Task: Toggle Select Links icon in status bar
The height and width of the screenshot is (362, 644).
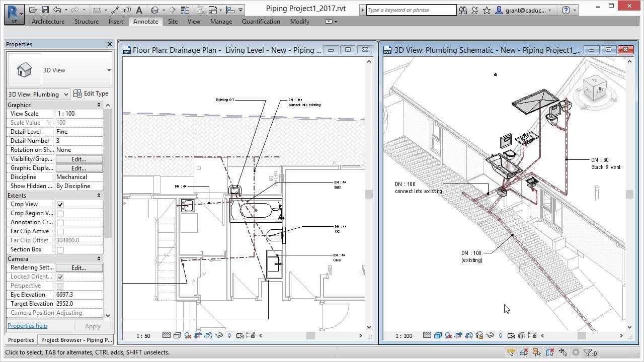Action: (x=510, y=353)
